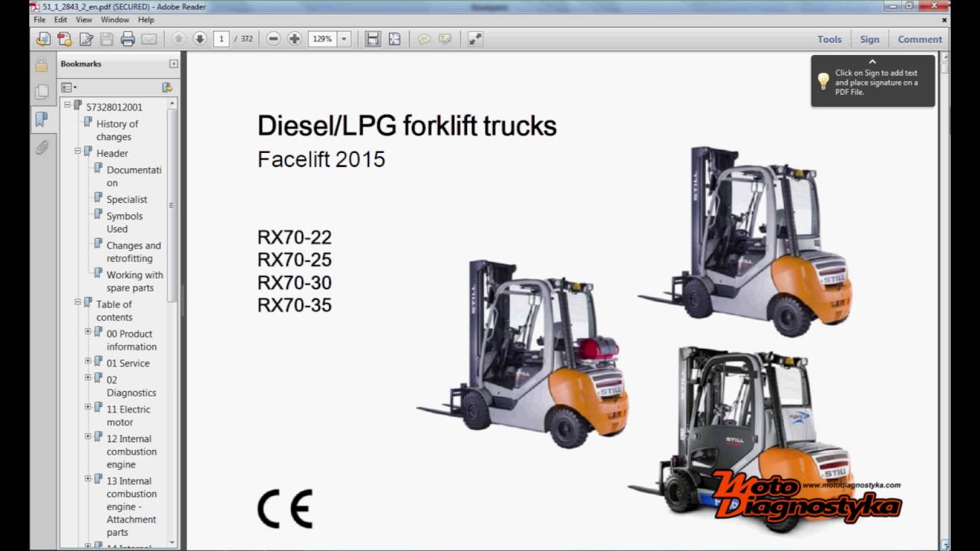
Task: Select the Documentation bookmark
Action: point(134,176)
